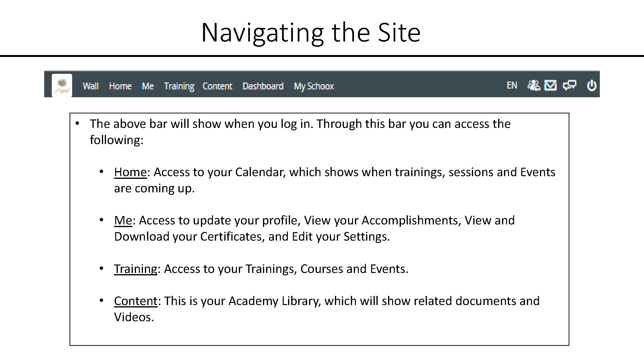Click the Academy Library description text
644x362 pixels.
(x=327, y=309)
